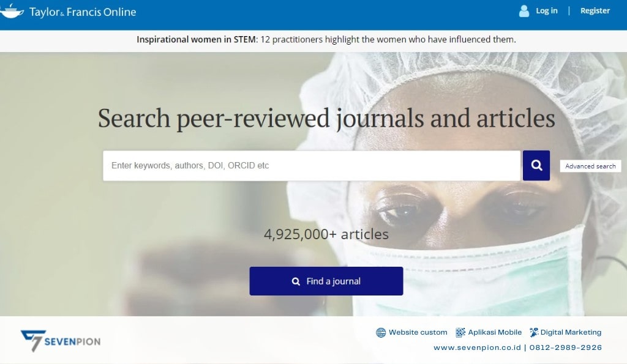Open Advanced search
This screenshot has height=364, width=627.
[x=590, y=166]
